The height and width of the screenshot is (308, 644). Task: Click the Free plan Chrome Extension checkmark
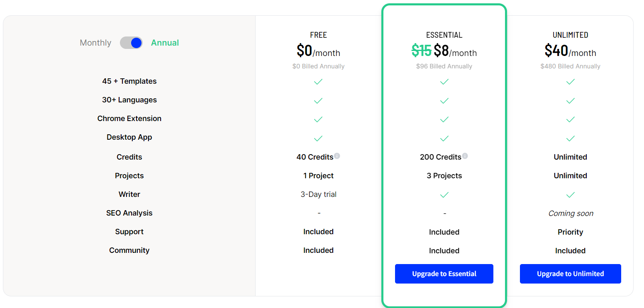318,119
